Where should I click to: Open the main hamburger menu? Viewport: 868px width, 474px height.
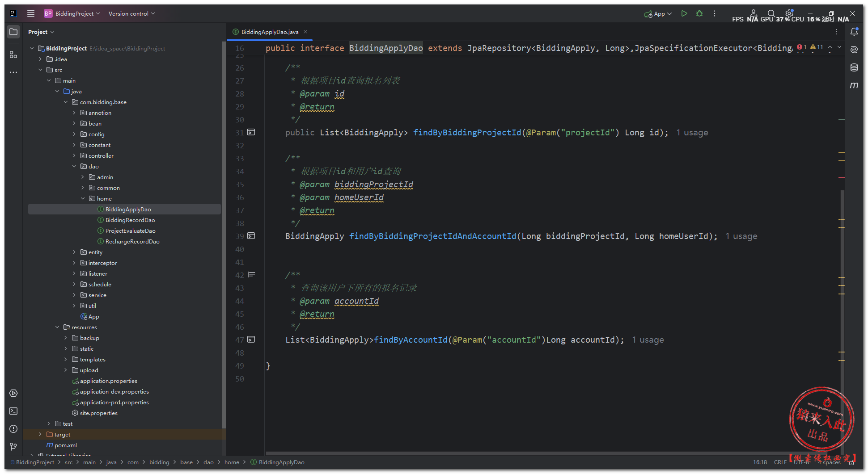(x=31, y=13)
